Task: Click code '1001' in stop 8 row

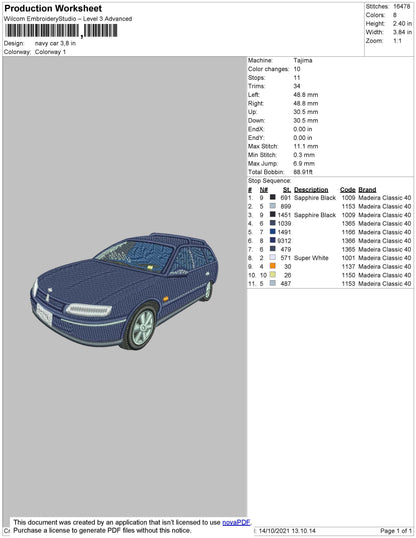Action: pyautogui.click(x=348, y=258)
